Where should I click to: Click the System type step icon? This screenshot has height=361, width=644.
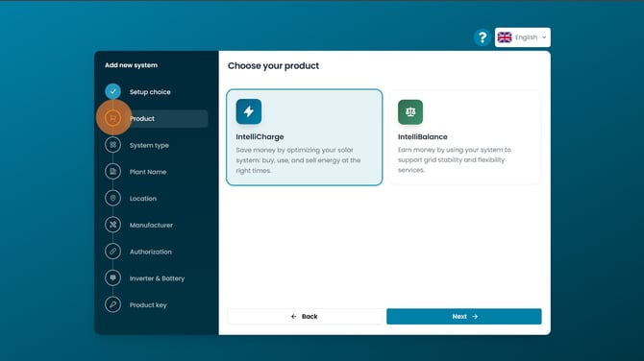(112, 145)
